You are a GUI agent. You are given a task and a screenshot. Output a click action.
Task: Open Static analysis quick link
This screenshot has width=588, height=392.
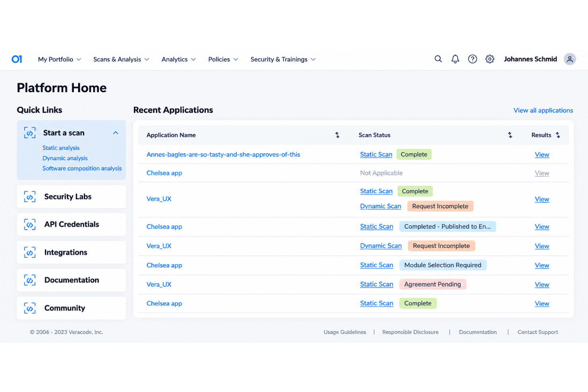pos(61,148)
